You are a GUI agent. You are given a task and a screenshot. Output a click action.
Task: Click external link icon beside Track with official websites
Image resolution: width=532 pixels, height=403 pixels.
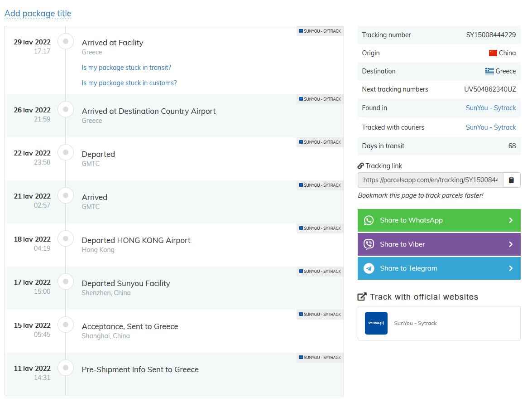(362, 296)
